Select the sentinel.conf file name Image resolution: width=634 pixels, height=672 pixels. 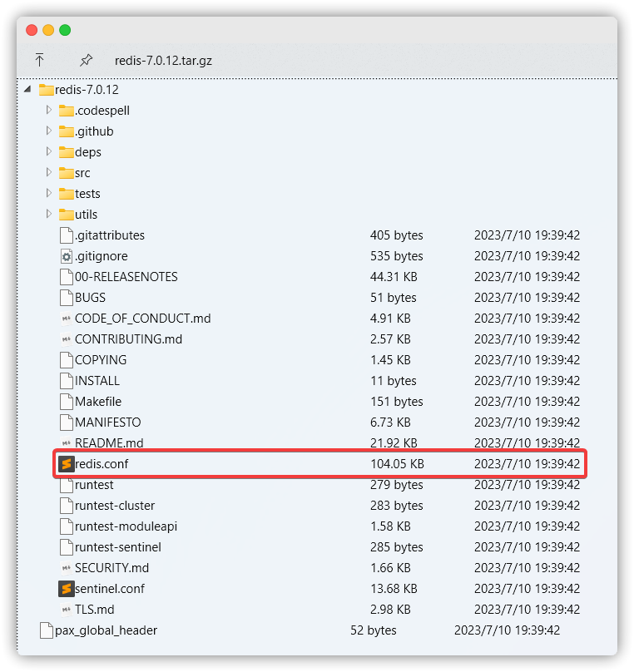click(110, 589)
